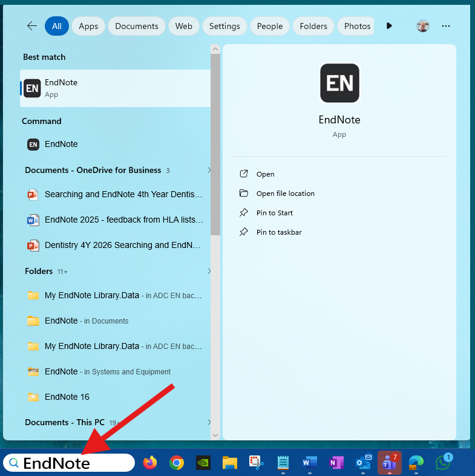This screenshot has width=475, height=476.
Task: Open the EndNote 16 folder
Action: point(115,397)
